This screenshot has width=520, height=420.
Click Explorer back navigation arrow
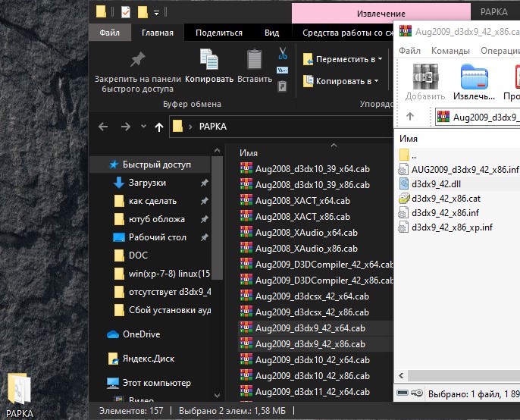click(x=103, y=127)
